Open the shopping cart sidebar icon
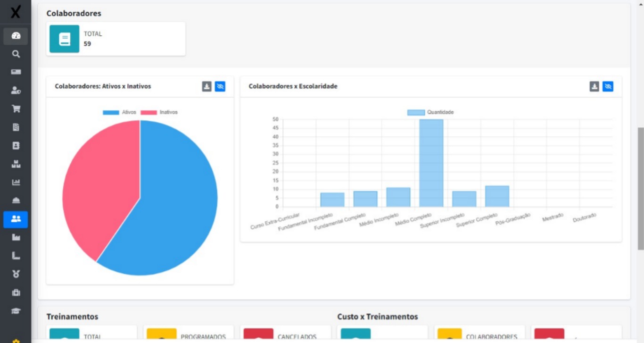The width and height of the screenshot is (644, 343). [x=16, y=109]
